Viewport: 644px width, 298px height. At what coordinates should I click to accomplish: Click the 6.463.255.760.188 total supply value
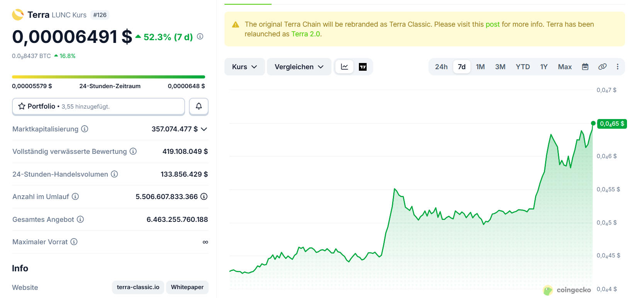(x=177, y=220)
